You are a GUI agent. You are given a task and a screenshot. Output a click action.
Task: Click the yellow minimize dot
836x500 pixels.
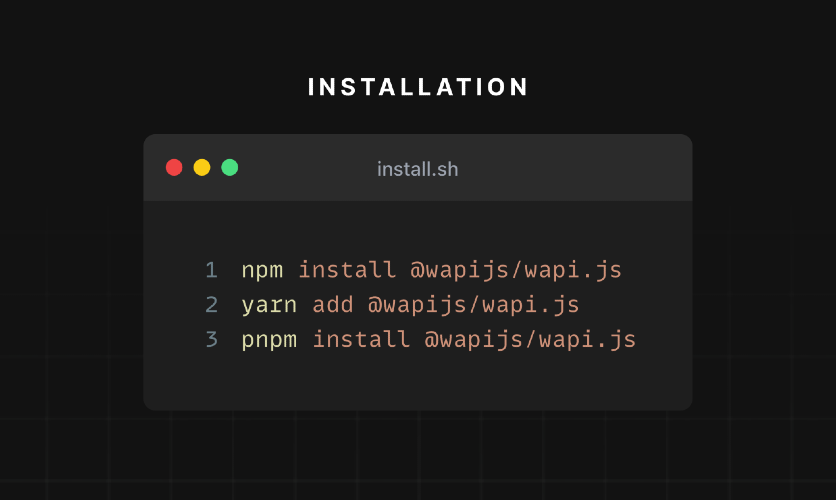pos(202,167)
